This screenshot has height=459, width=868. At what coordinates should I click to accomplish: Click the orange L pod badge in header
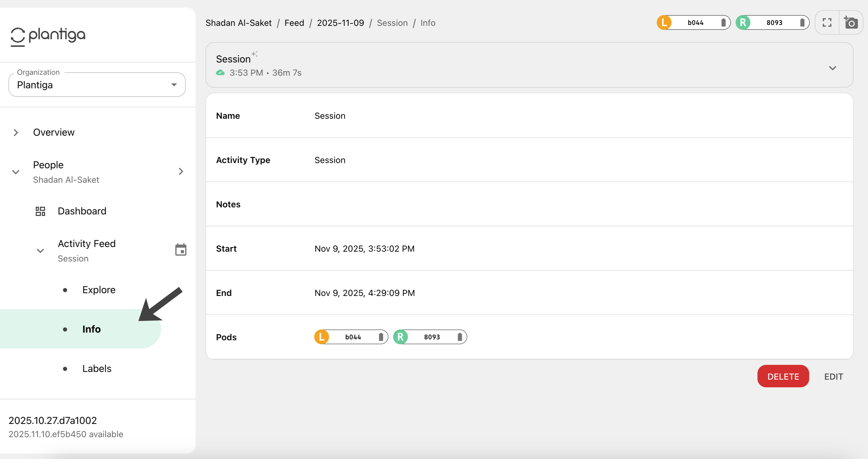(664, 22)
